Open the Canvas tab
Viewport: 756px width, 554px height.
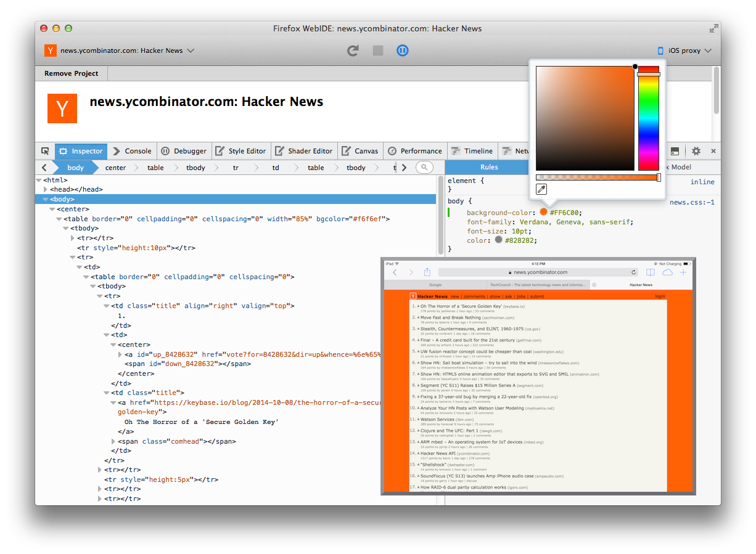[x=361, y=151]
